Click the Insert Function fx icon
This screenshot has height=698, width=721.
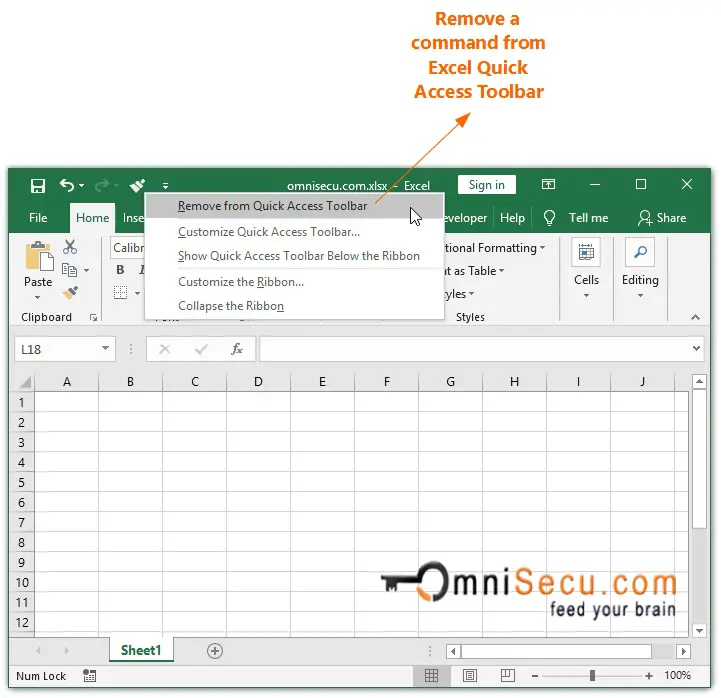pos(237,349)
